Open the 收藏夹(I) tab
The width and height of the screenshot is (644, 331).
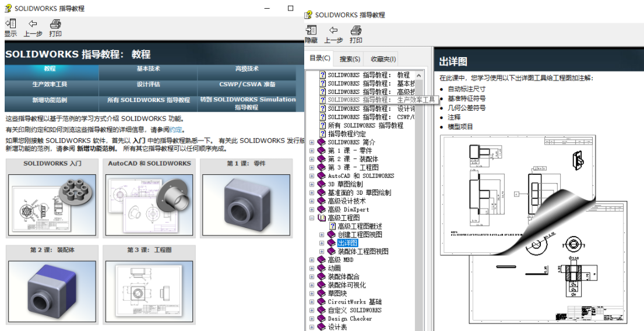click(382, 59)
